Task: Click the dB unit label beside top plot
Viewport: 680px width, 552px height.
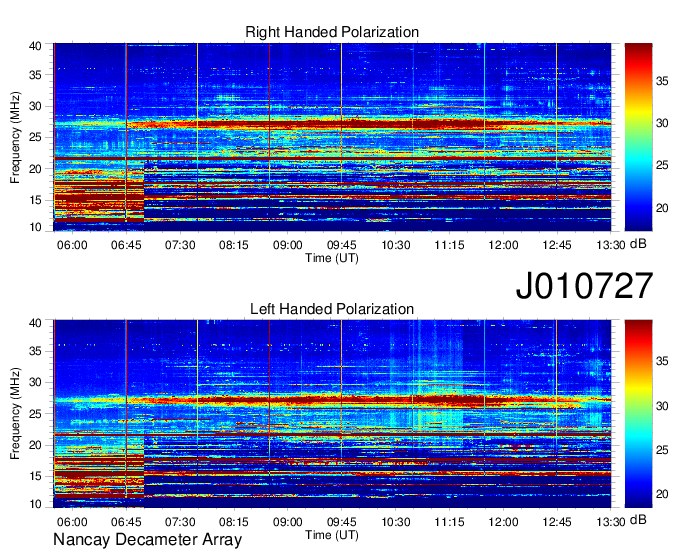Action: point(638,244)
